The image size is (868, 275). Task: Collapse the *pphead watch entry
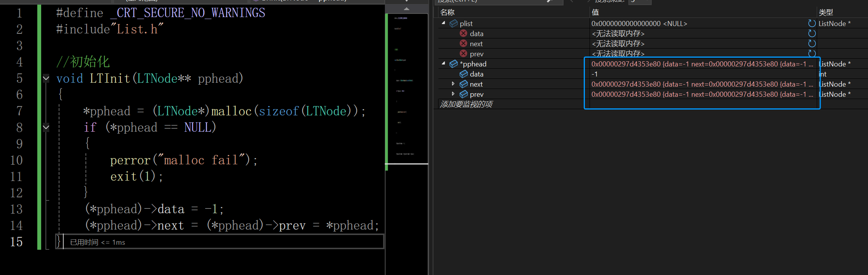click(x=444, y=63)
